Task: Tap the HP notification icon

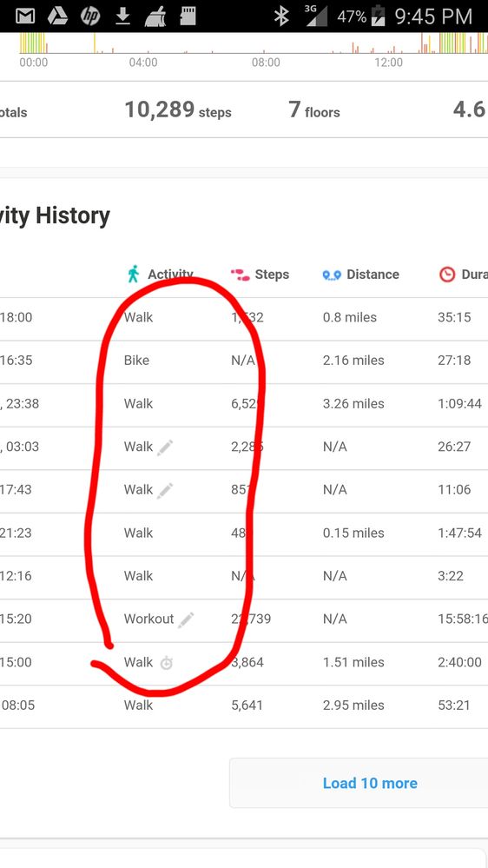Action: 89,17
